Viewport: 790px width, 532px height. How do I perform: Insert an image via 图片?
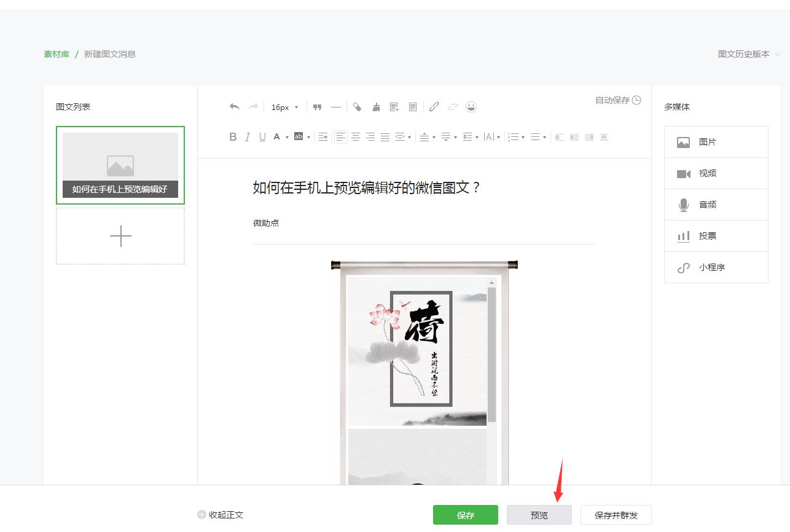[716, 142]
